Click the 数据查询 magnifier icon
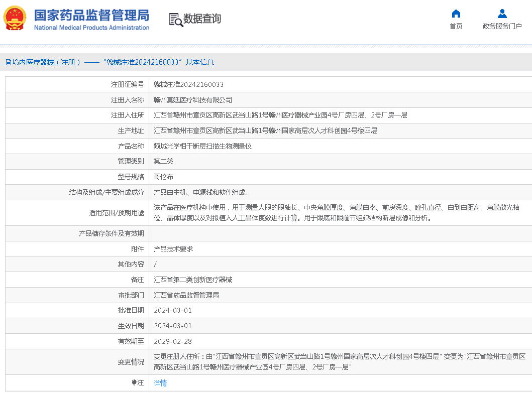 click(x=176, y=20)
